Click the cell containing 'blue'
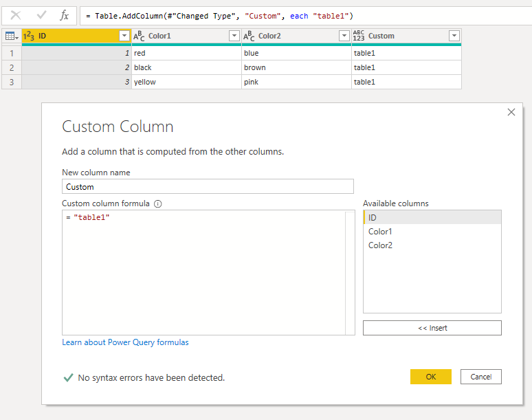Viewport: 532px width, 420px height. coord(296,53)
